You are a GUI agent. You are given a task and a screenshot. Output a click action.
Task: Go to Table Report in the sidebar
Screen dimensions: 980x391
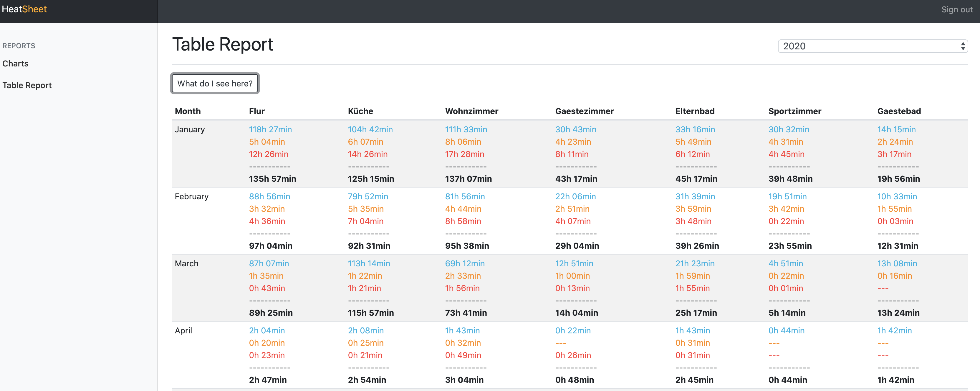(27, 85)
